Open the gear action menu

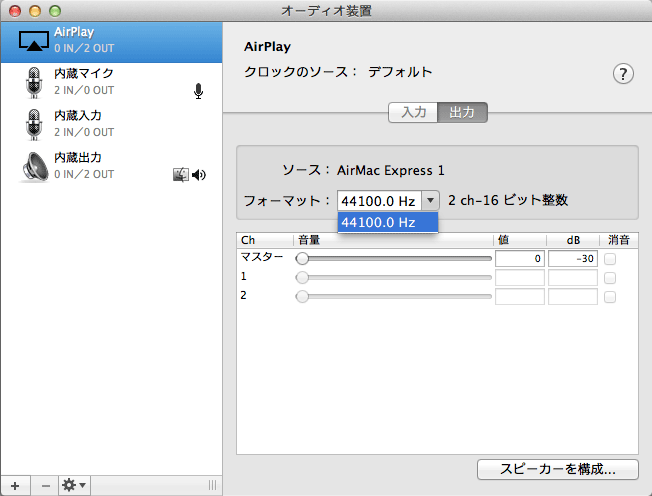pyautogui.click(x=74, y=486)
